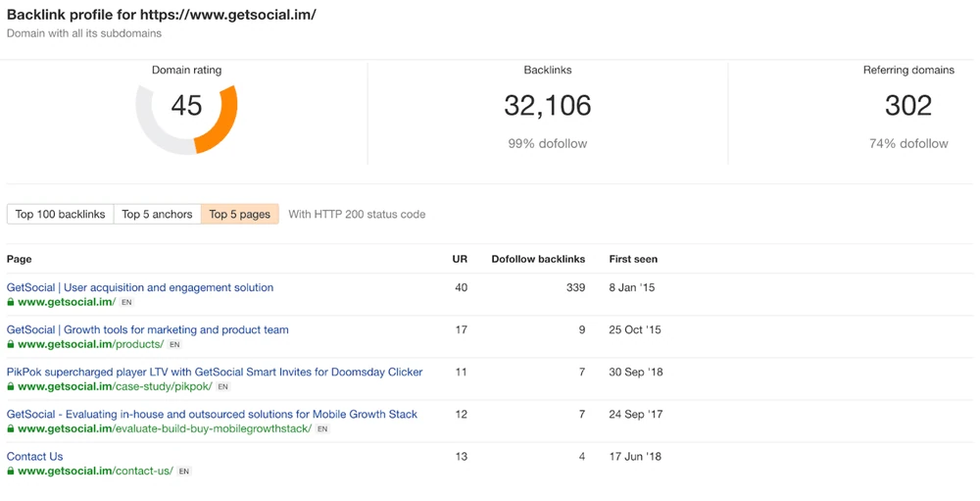This screenshot has height=501, width=980.
Task: Click the 24 Sep '17 date
Action: [x=636, y=414]
